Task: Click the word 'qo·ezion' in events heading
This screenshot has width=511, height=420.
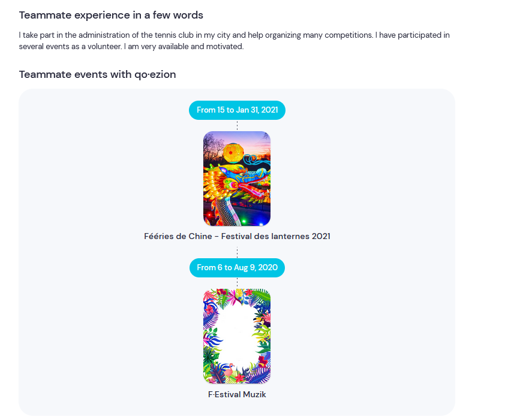Action: click(155, 74)
